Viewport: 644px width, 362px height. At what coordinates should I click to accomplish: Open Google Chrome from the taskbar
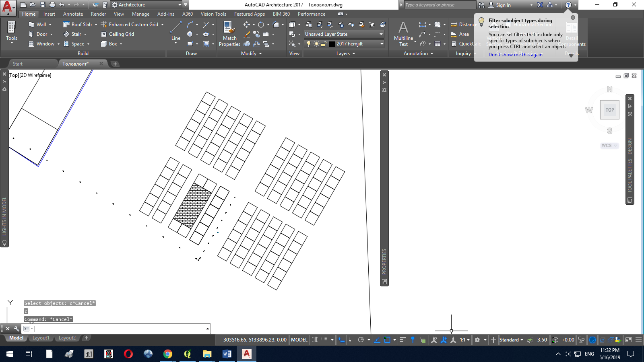[167, 354]
